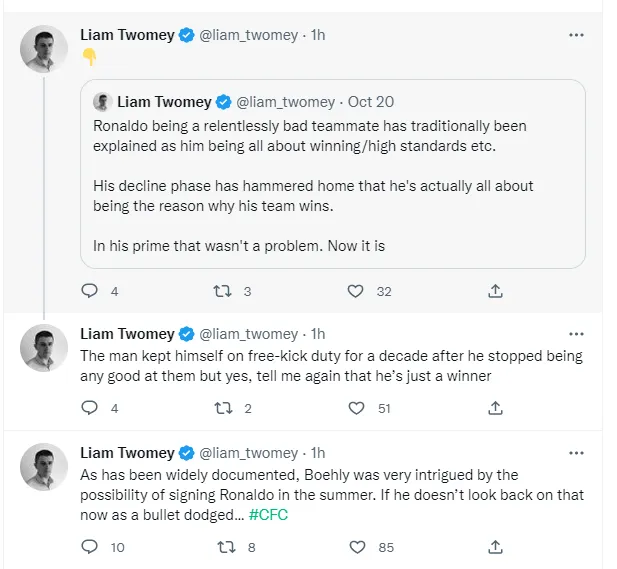This screenshot has width=617, height=569.
Task: Open more options on the Boehly tweet
Action: coord(576,453)
